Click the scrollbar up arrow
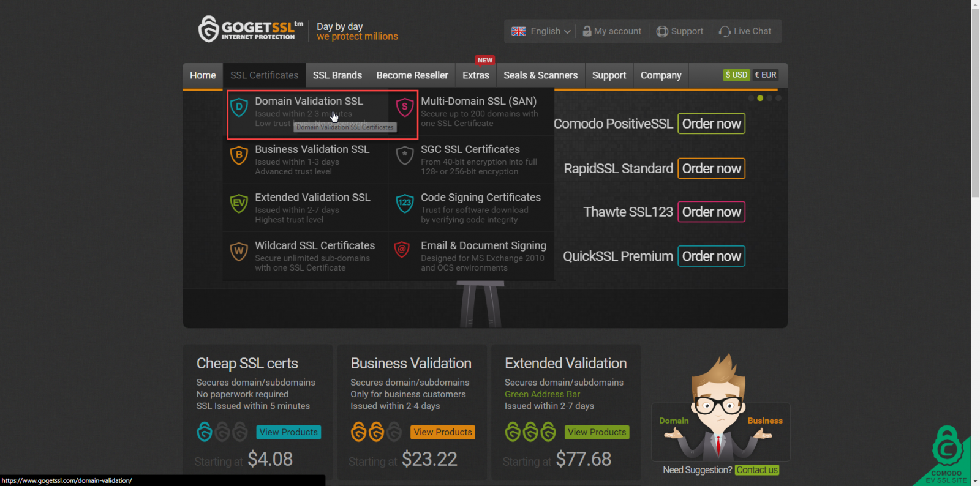 point(975,4)
